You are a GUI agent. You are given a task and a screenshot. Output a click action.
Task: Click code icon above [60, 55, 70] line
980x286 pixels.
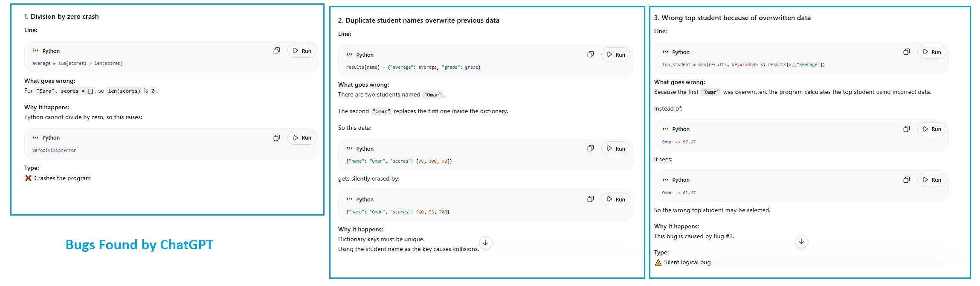click(349, 199)
